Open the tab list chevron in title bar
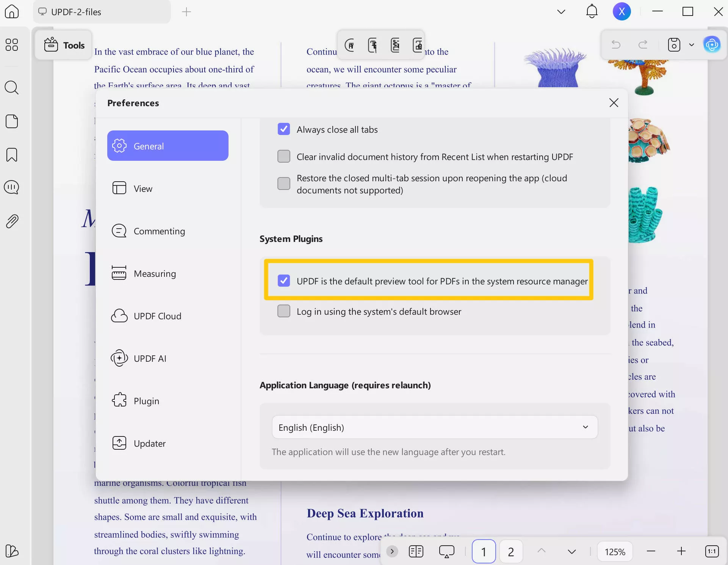The width and height of the screenshot is (728, 565). 561,12
